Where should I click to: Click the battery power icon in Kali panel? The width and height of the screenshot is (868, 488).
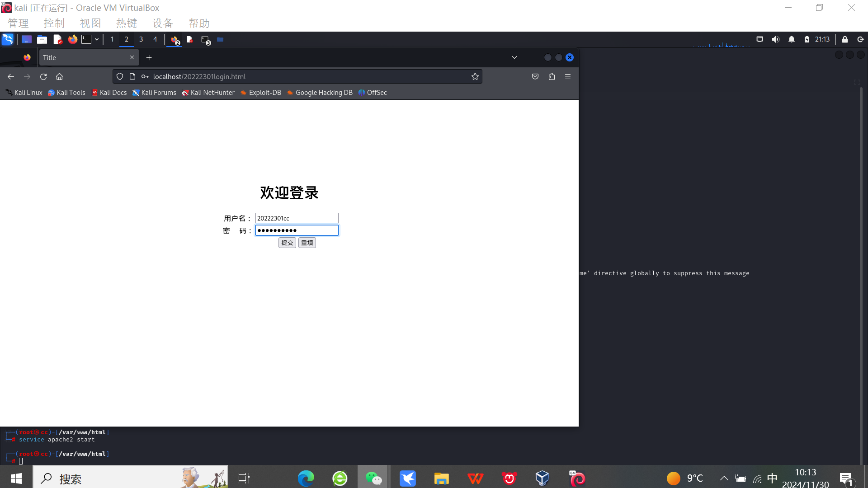point(807,39)
